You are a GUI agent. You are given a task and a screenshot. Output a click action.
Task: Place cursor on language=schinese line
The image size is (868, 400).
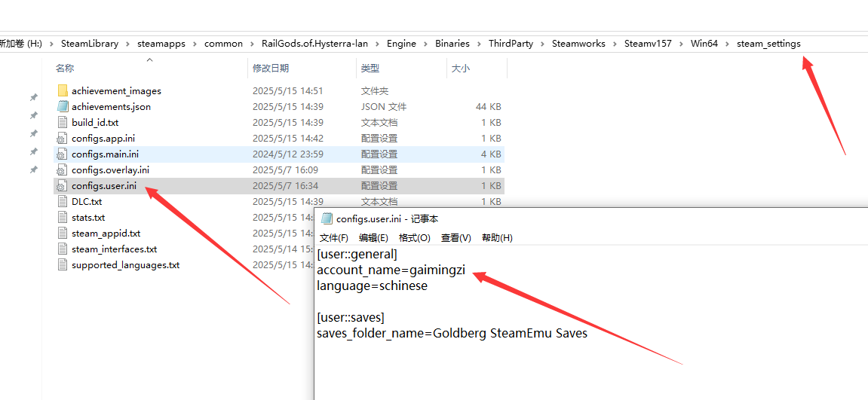coord(372,286)
